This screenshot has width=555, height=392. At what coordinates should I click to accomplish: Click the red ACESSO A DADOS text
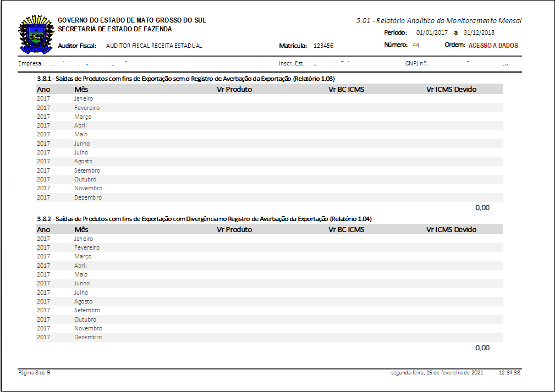(493, 46)
